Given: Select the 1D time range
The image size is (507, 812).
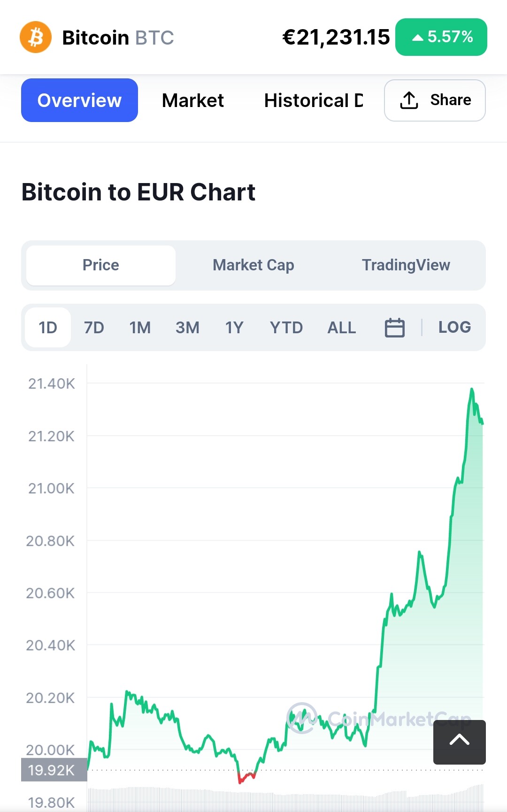Looking at the screenshot, I should 48,328.
